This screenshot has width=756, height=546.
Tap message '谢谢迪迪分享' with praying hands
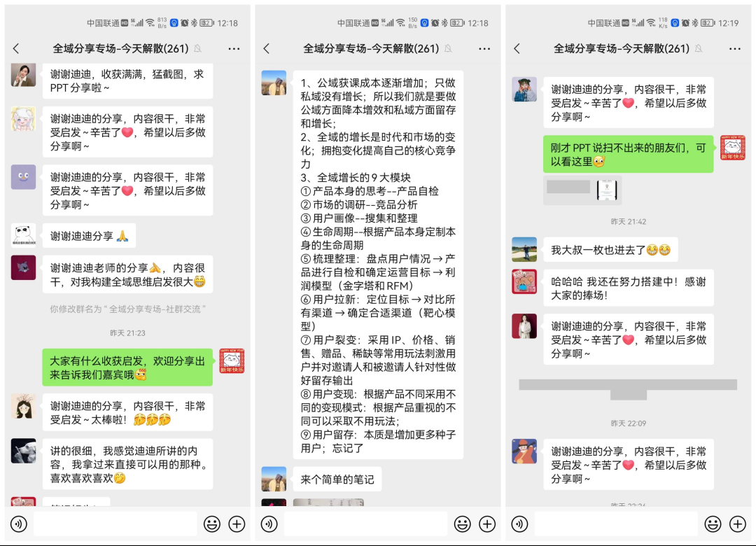coord(89,236)
